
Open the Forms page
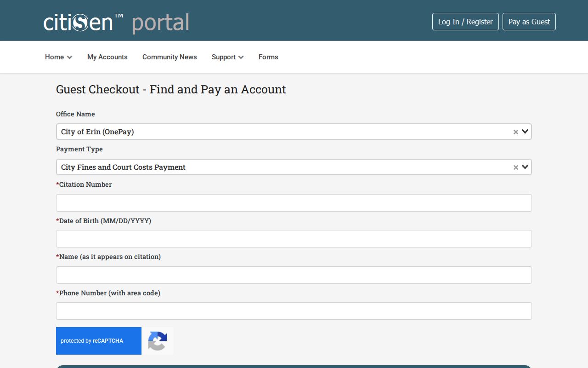coord(268,57)
